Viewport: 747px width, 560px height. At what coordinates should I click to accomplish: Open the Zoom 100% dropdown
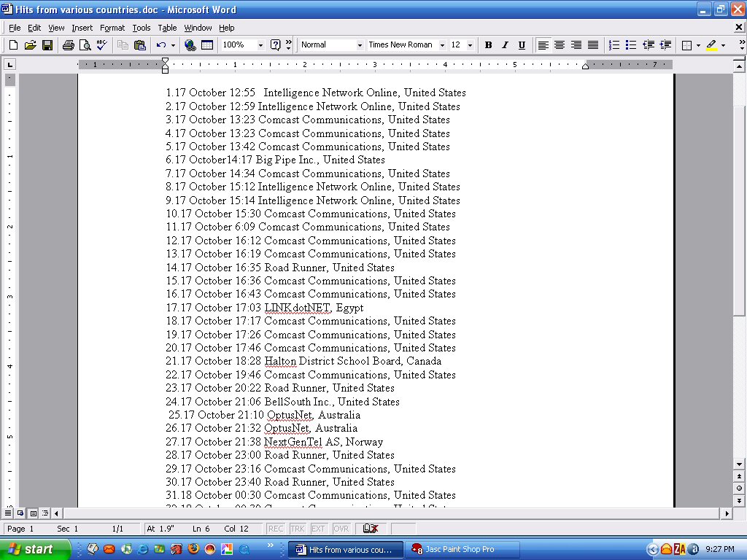coord(260,45)
